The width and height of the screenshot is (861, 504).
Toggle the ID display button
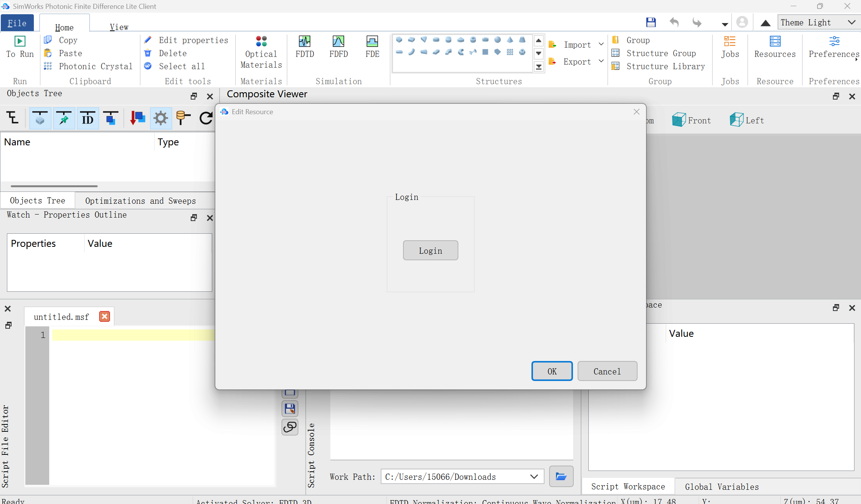[x=88, y=118]
